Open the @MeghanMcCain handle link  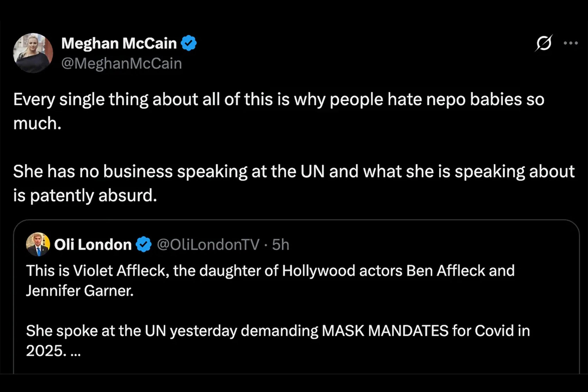[x=121, y=63]
